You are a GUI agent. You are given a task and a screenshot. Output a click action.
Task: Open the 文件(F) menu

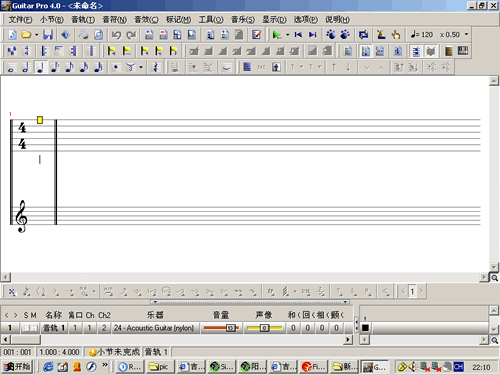pos(20,20)
